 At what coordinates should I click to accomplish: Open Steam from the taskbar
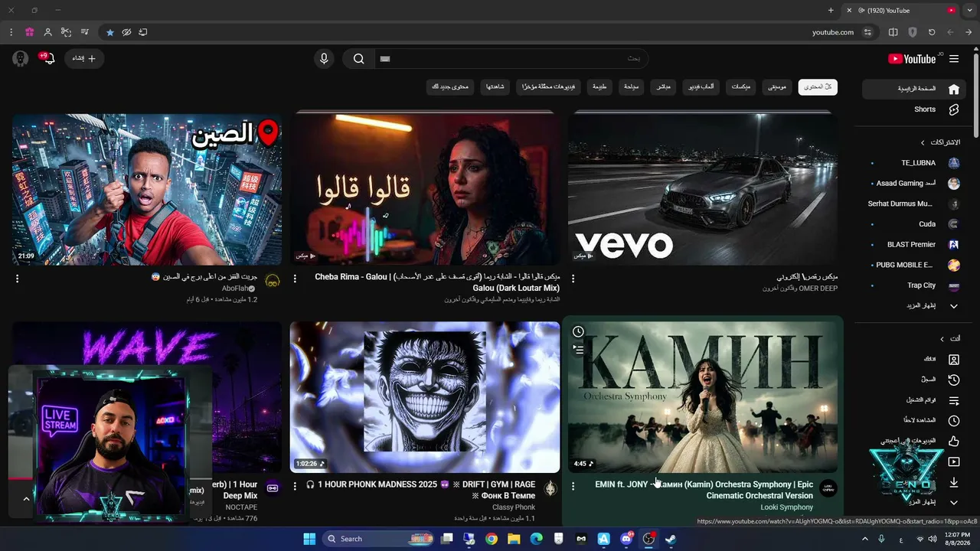click(671, 539)
